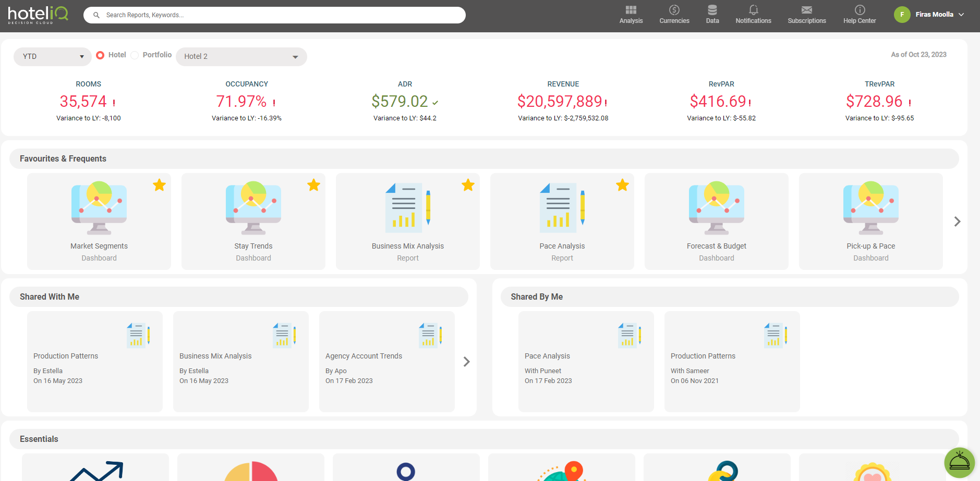Viewport: 980px width, 481px height.
Task: Click the OCCUPANCY value 71.97%
Action: [241, 101]
